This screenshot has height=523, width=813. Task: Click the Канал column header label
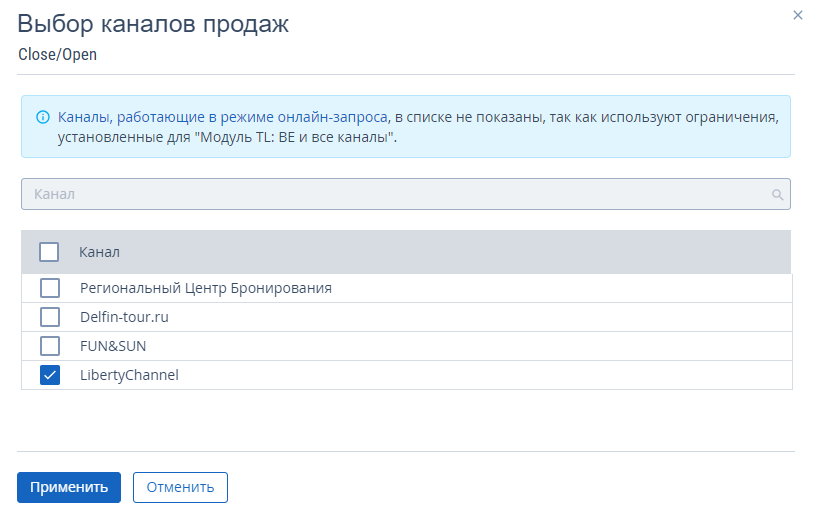tap(99, 252)
